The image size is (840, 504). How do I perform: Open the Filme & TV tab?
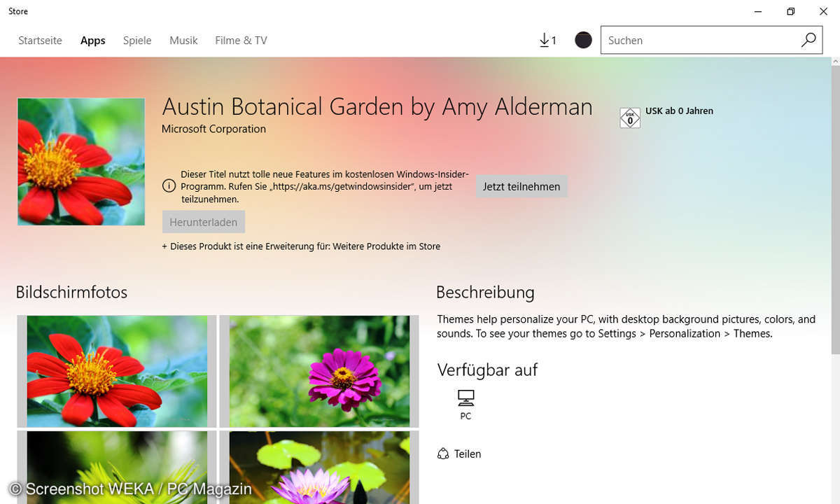click(x=241, y=41)
